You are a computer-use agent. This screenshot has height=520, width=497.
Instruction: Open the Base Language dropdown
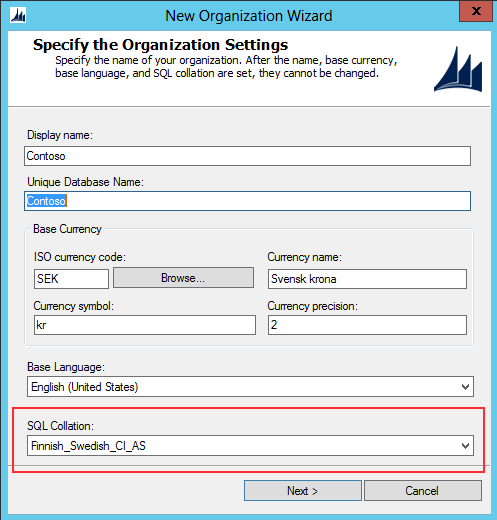(x=250, y=387)
